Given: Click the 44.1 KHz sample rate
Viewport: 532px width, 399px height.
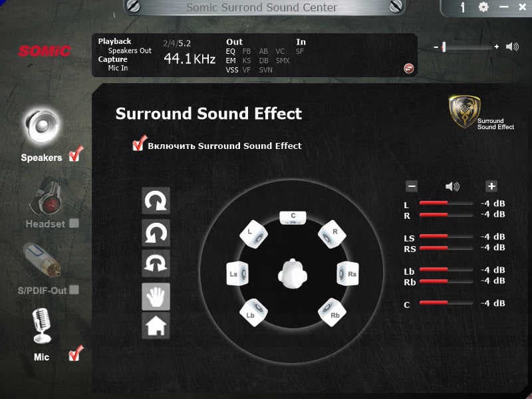Looking at the screenshot, I should pyautogui.click(x=190, y=59).
